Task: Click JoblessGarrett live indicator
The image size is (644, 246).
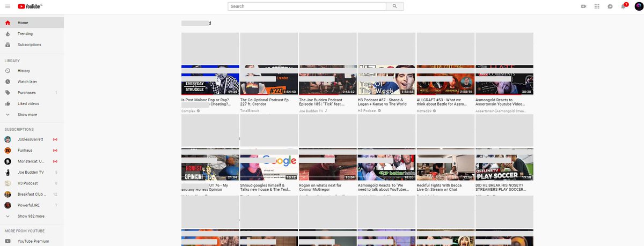Action: (55, 139)
